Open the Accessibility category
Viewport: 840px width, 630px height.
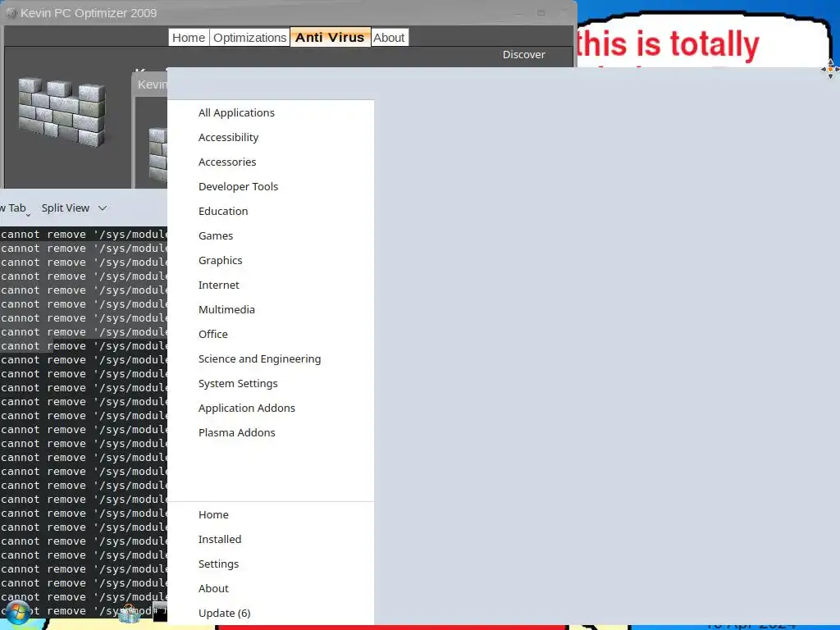coord(271,137)
